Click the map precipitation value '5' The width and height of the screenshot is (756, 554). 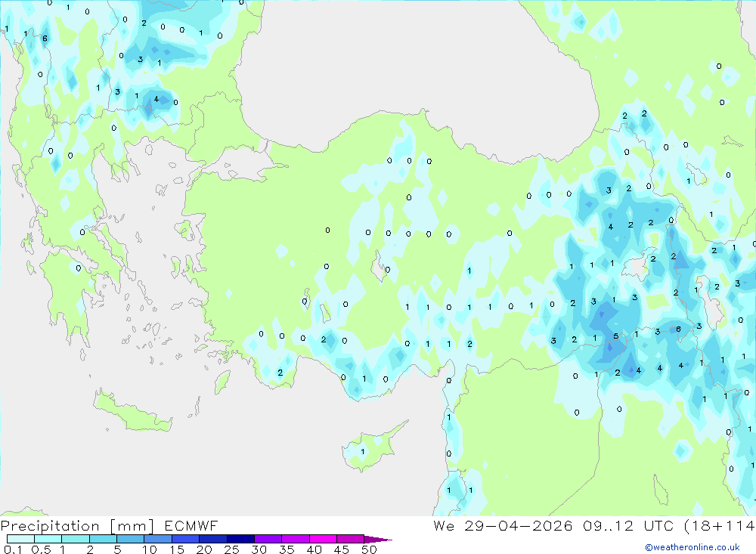(x=615, y=336)
